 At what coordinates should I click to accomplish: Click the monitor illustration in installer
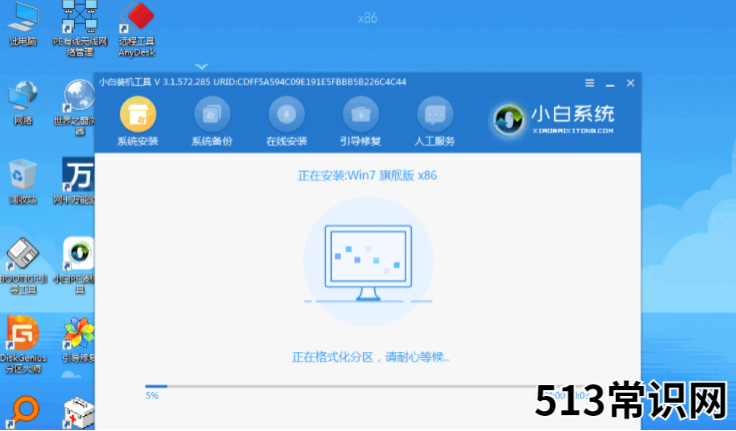click(x=368, y=262)
